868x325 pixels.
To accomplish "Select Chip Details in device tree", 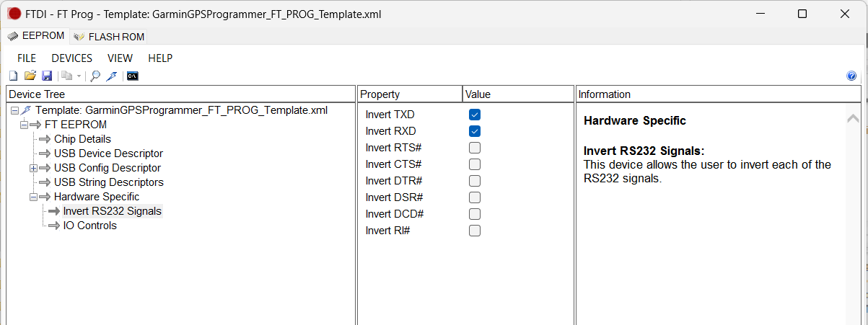I will (82, 139).
